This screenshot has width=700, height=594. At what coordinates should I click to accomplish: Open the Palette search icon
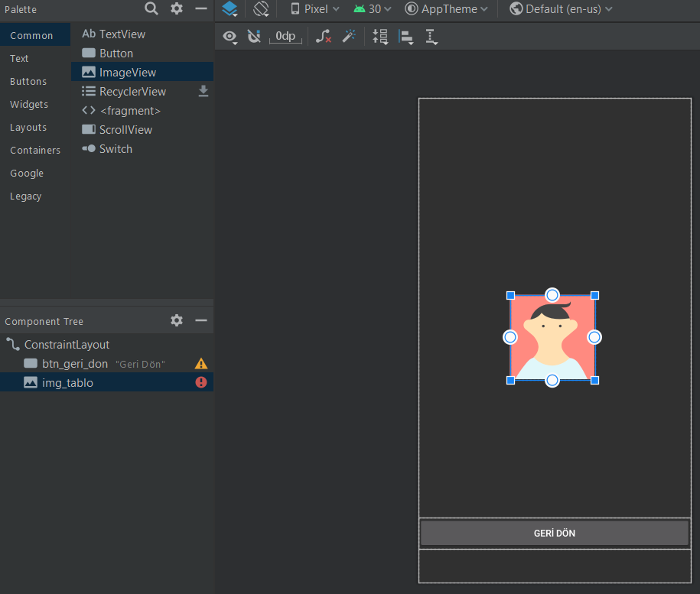151,9
